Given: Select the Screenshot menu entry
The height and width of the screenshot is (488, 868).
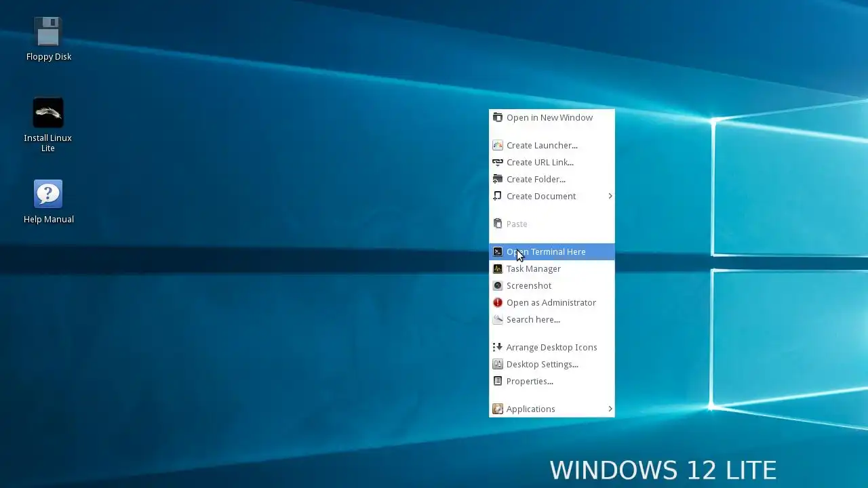Looking at the screenshot, I should 551,285.
